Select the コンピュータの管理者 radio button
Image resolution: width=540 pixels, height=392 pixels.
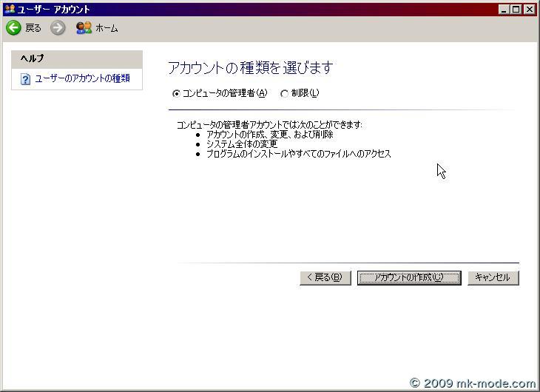coord(175,93)
